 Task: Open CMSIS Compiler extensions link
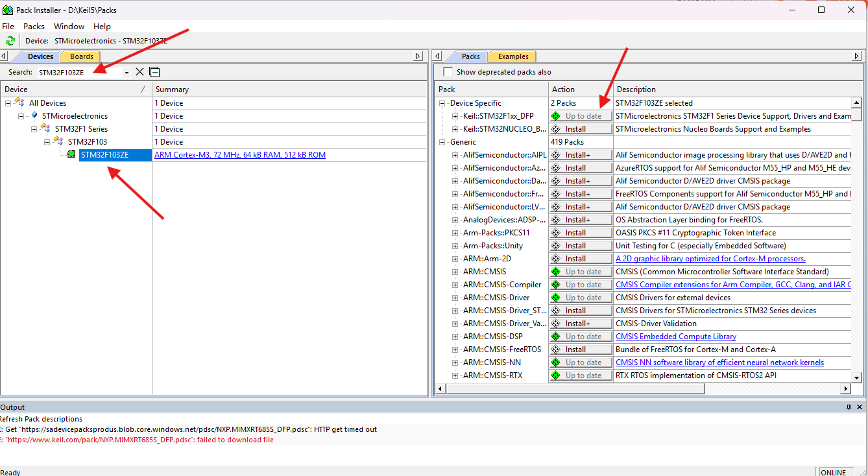733,285
